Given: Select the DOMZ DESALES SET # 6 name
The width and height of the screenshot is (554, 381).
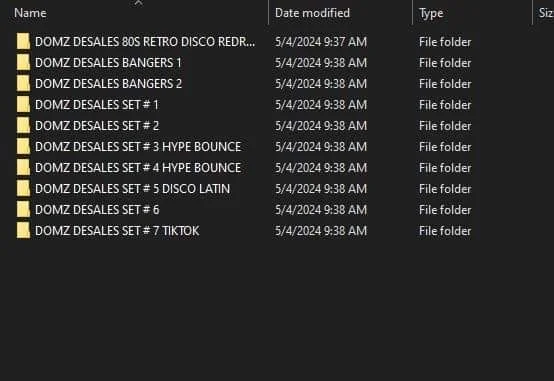Looking at the screenshot, I should (97, 210).
